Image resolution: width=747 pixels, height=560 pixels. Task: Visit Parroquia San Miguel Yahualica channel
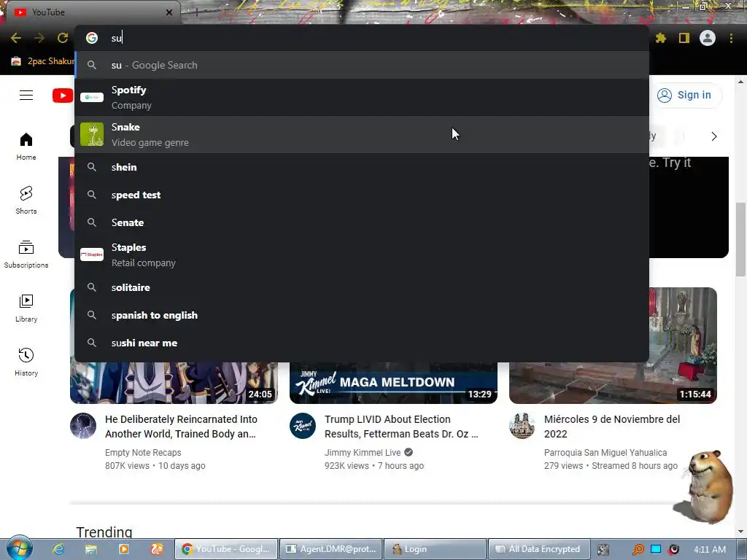point(605,452)
